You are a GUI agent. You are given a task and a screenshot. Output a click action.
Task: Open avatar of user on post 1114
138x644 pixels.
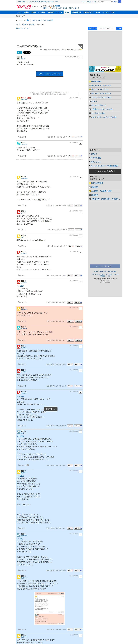click(x=18, y=577)
